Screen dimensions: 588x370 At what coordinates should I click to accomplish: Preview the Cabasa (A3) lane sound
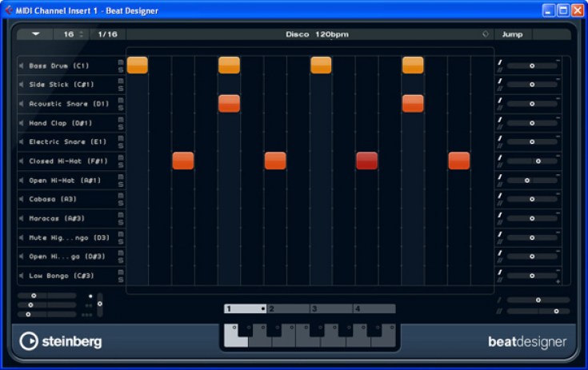pos(22,199)
